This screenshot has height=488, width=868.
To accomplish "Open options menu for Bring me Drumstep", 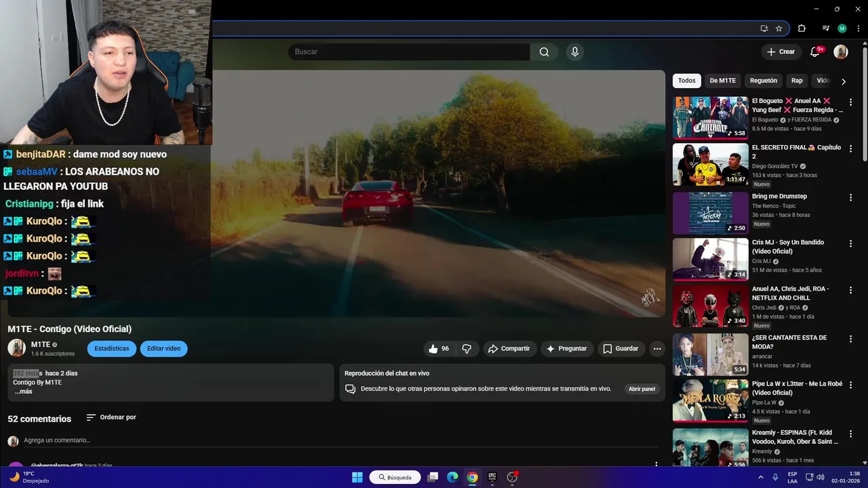I will pos(850,197).
